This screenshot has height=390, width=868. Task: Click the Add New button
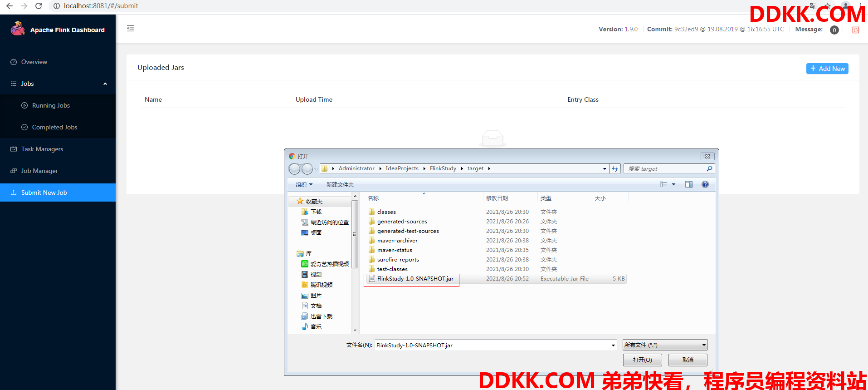(827, 69)
